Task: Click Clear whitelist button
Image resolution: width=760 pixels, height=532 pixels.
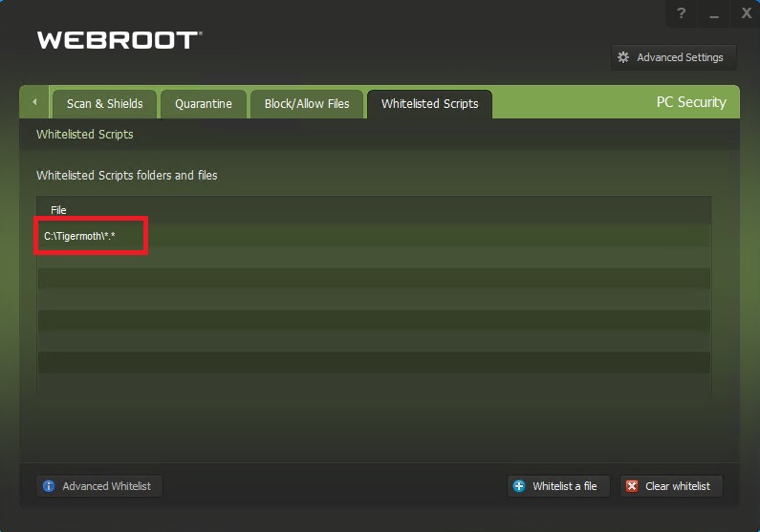Action: pyautogui.click(x=671, y=486)
